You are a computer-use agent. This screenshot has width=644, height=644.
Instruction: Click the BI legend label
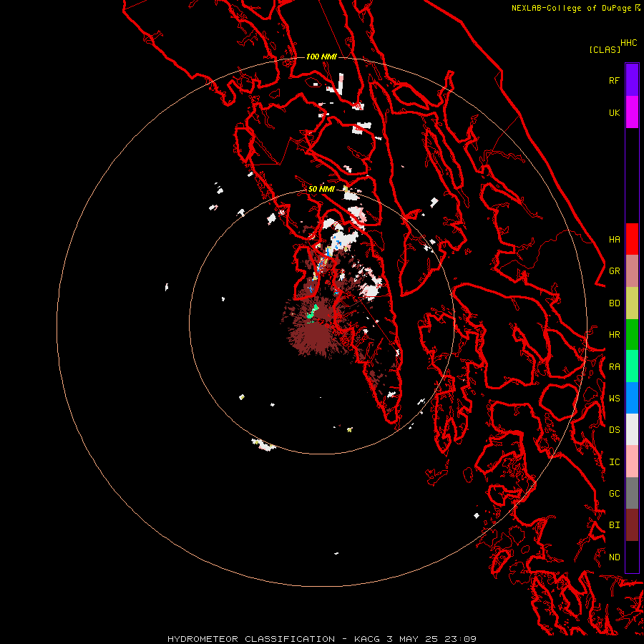pyautogui.click(x=614, y=525)
